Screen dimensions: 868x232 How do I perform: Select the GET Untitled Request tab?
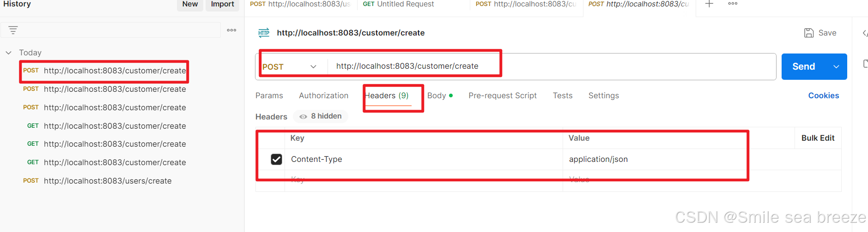(x=398, y=4)
